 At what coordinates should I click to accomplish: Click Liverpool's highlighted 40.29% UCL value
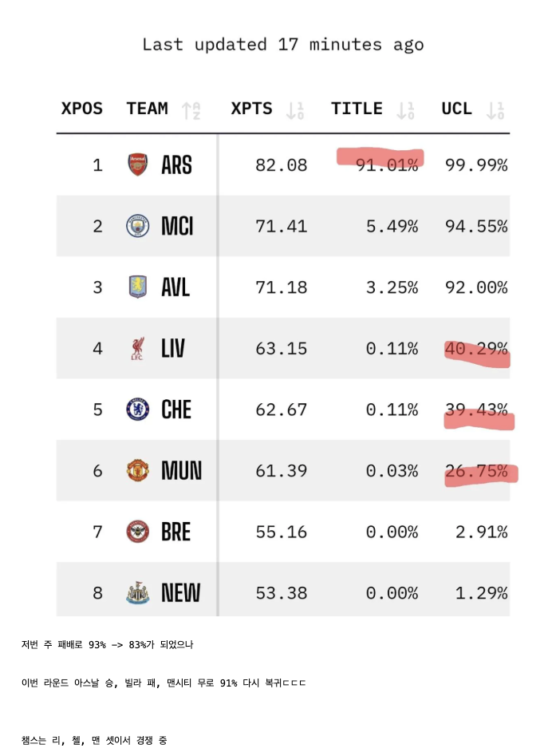(476, 349)
